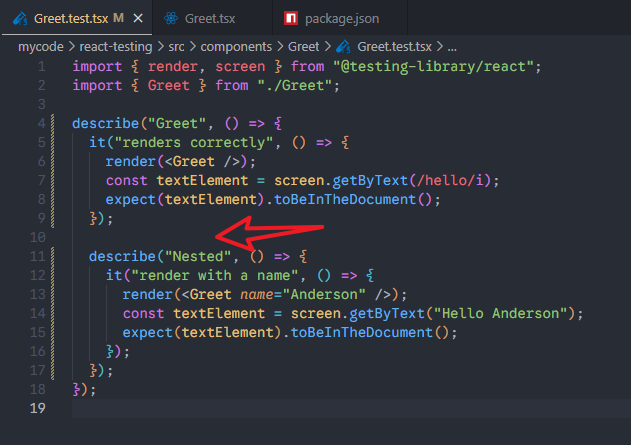Place cursor on empty line 19

pyautogui.click(x=300, y=408)
